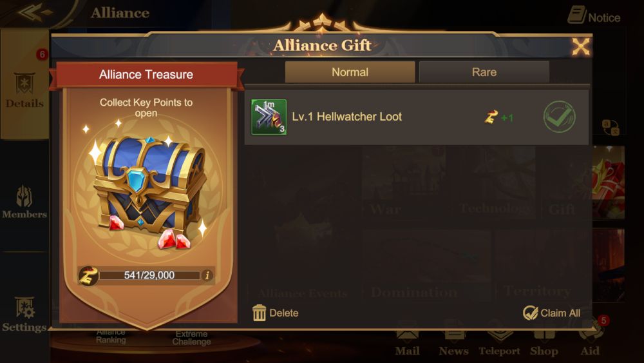Click the Lv.1 Hellwatcher Loot speedup icon

coord(269,117)
